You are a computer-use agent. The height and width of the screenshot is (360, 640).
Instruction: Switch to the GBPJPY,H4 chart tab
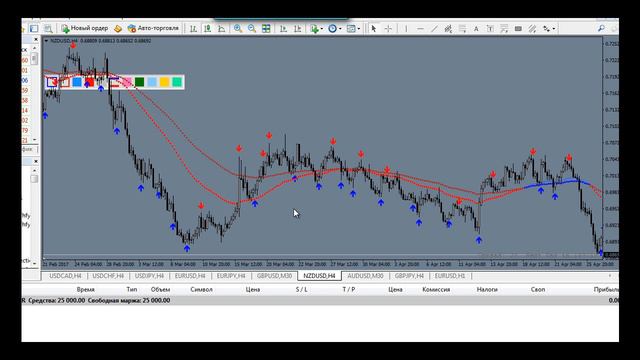[409, 276]
